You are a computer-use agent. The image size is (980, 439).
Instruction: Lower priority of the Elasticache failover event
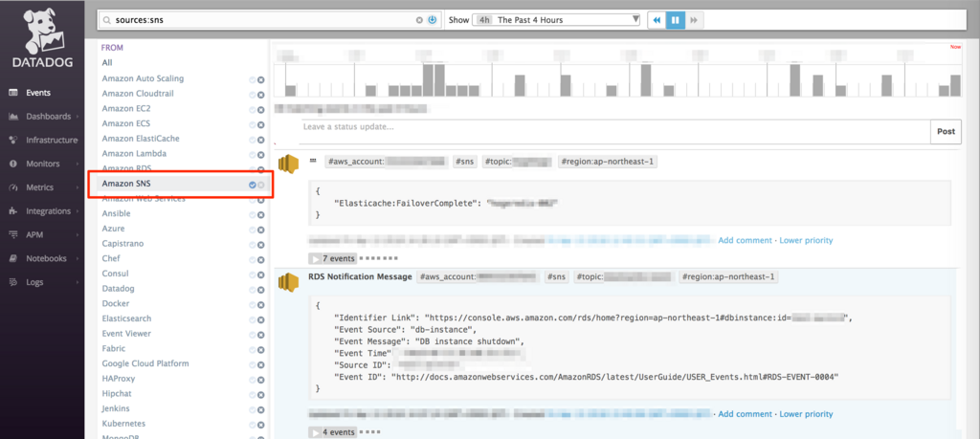click(806, 240)
